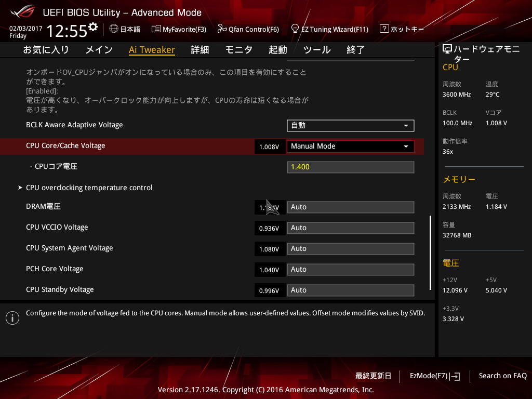The width and height of the screenshot is (532, 399).
Task: Click the settings list vertical scrollbar
Action: pyautogui.click(x=430, y=252)
